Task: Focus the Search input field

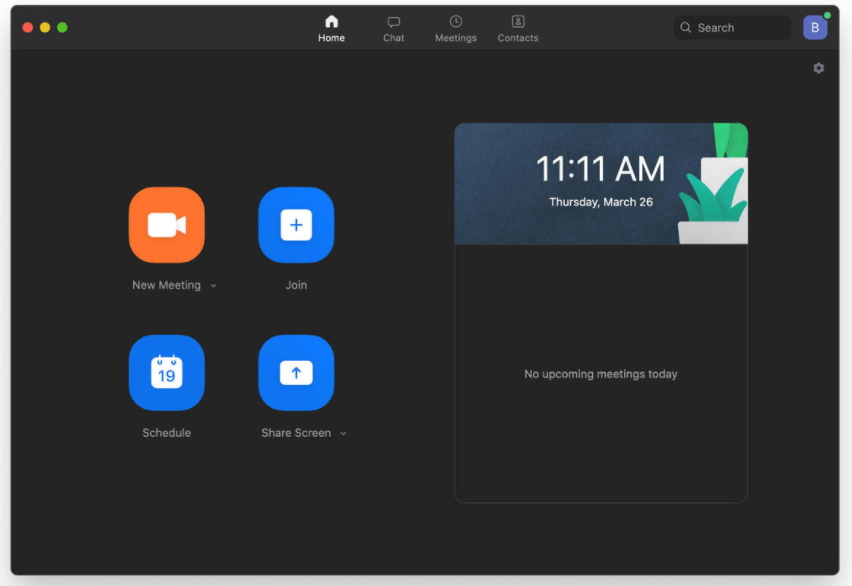Action: pyautogui.click(x=732, y=28)
